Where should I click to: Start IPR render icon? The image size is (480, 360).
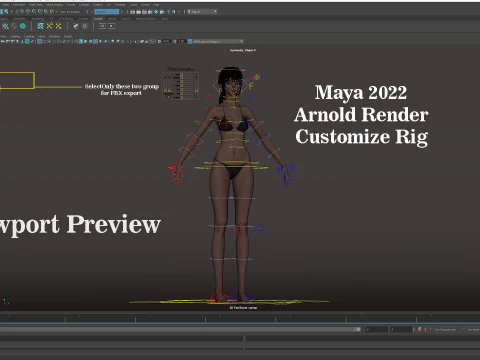pyautogui.click(x=144, y=12)
